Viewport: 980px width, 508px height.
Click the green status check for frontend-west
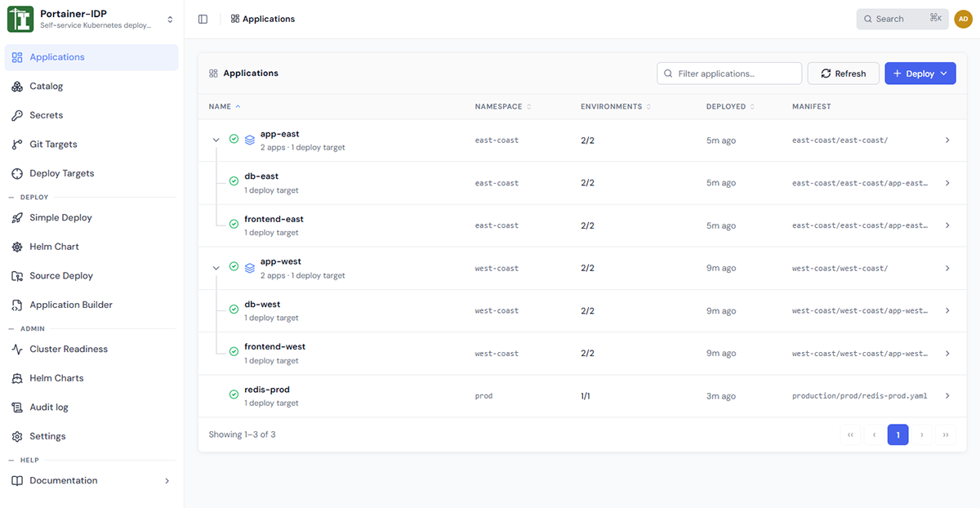pos(234,353)
